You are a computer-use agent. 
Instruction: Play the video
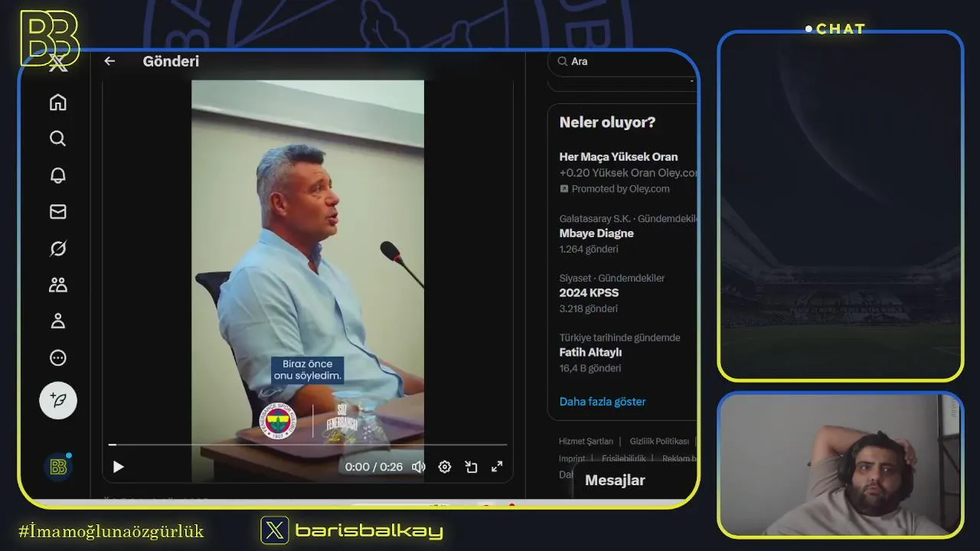coord(118,467)
